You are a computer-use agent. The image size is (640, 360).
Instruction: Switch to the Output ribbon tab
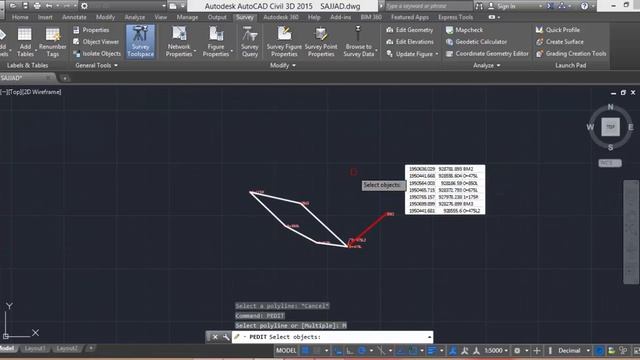point(217,17)
